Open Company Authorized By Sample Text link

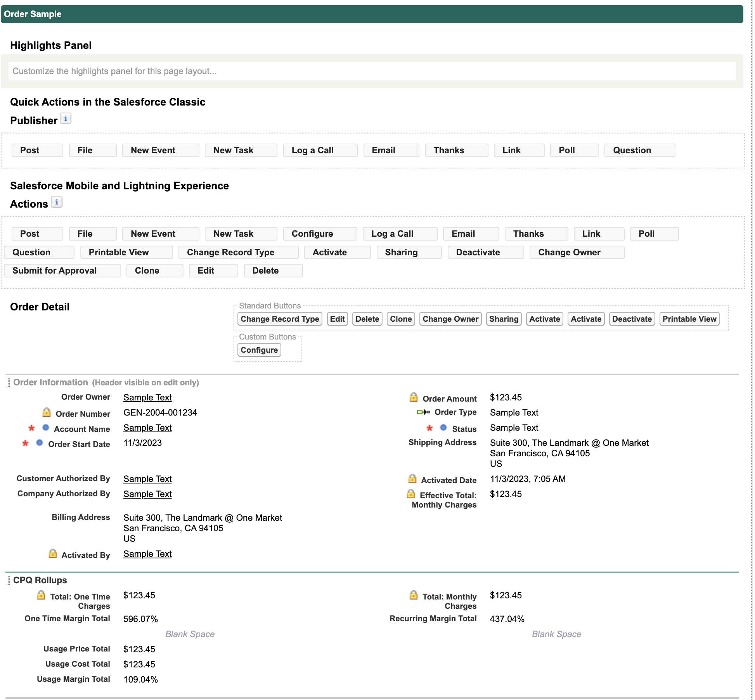click(147, 494)
